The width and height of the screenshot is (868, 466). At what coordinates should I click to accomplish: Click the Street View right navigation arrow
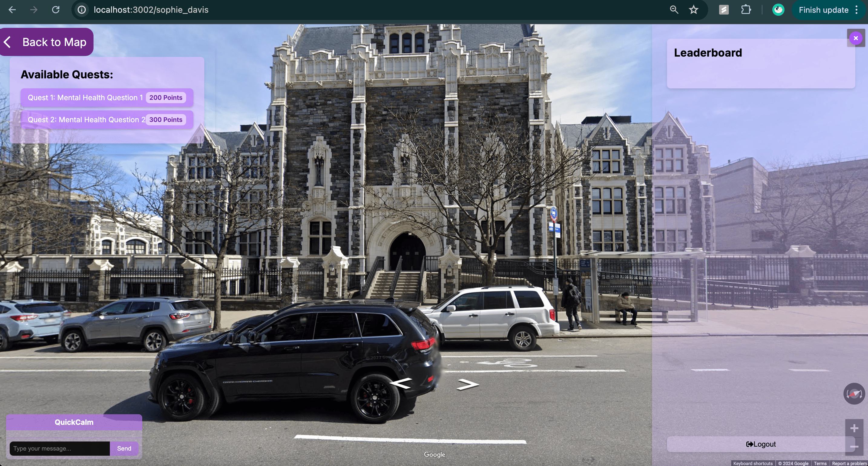point(468,385)
